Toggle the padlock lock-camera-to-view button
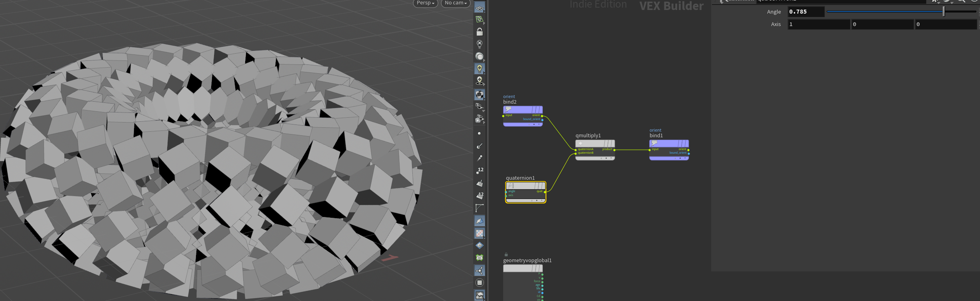 click(480, 32)
